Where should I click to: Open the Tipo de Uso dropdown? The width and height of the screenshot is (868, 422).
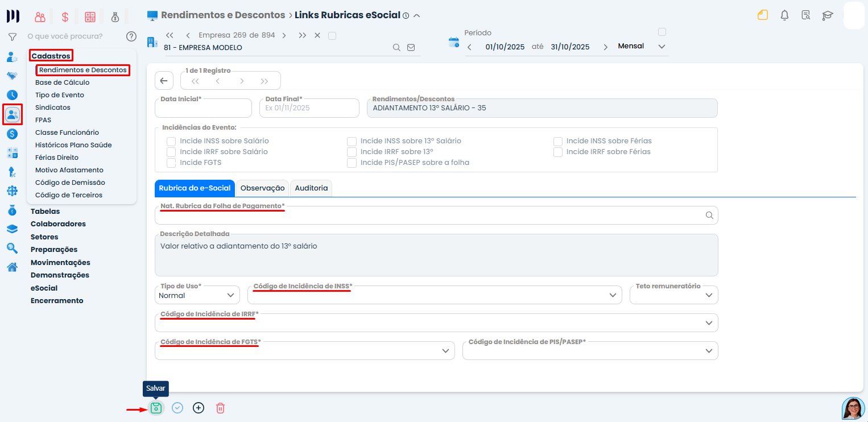coord(229,295)
